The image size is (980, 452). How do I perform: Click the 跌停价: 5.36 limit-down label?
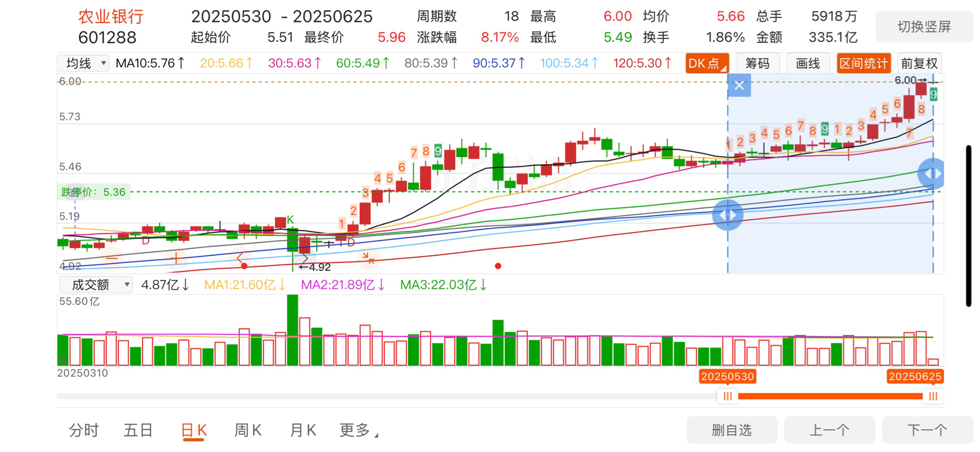point(93,192)
